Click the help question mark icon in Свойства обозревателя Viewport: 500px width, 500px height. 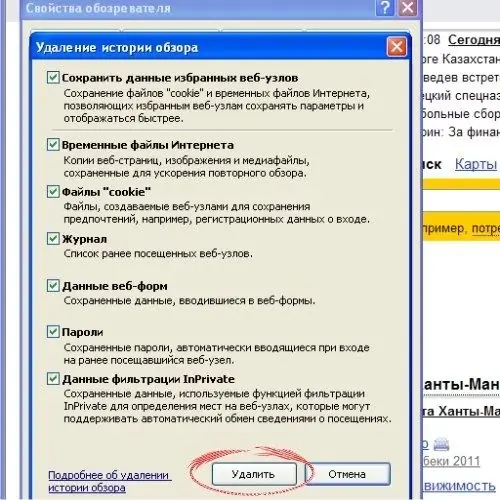[385, 7]
